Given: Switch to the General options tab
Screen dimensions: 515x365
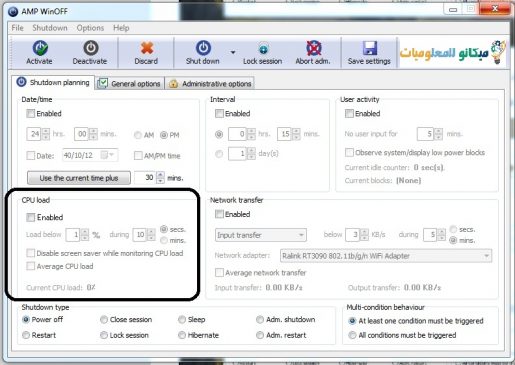Looking at the screenshot, I should click(130, 83).
